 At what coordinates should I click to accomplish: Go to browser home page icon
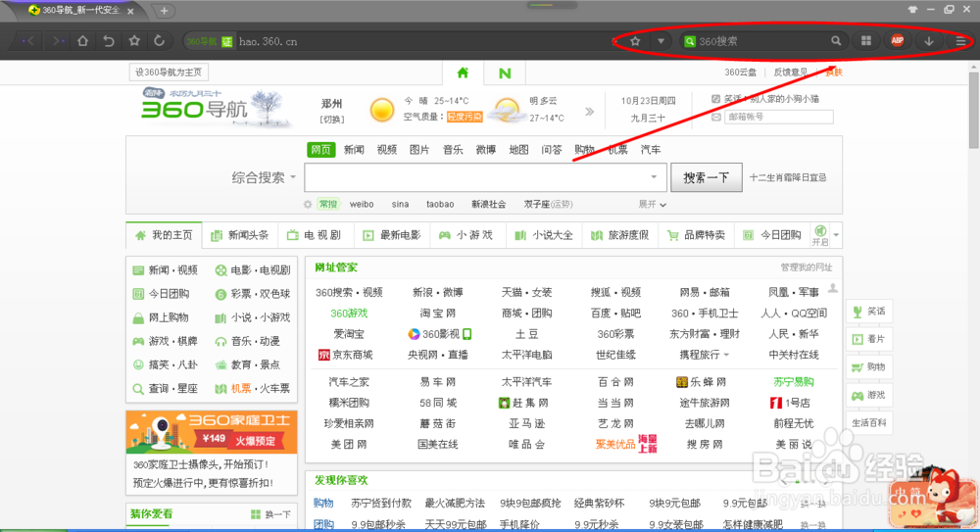point(82,41)
